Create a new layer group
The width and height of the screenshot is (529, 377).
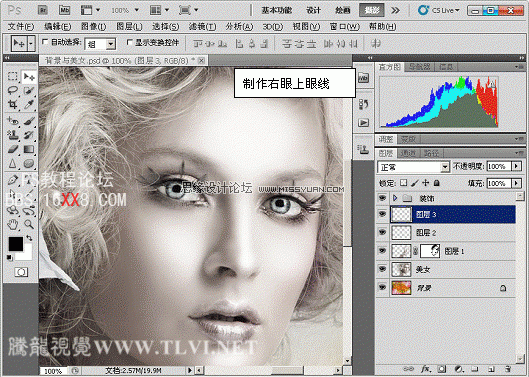pyautogui.click(x=475, y=369)
